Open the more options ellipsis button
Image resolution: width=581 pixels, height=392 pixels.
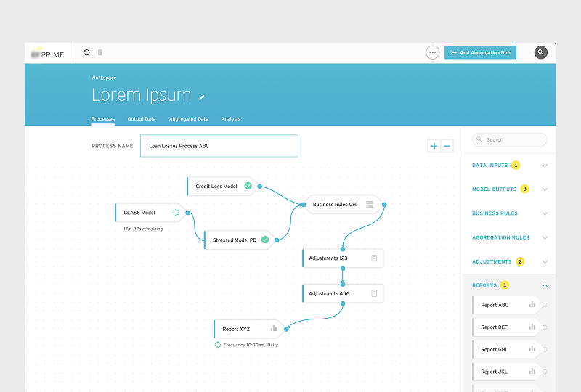pos(432,52)
